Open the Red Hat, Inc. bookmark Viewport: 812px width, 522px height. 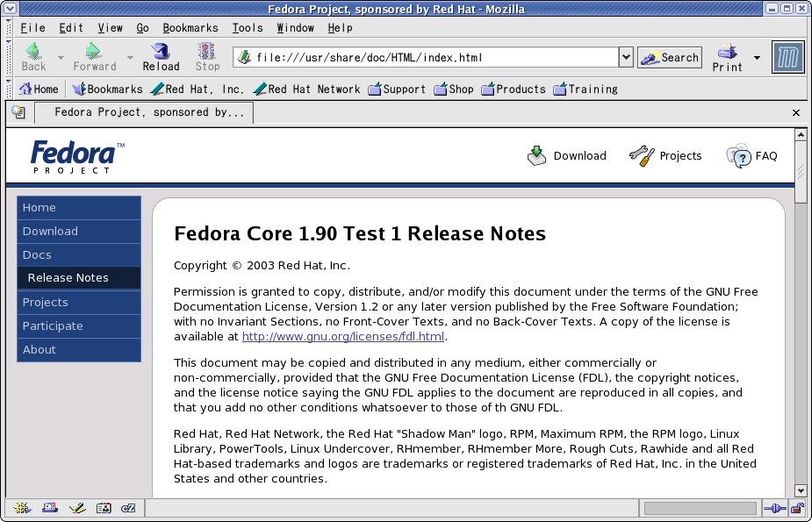[197, 89]
